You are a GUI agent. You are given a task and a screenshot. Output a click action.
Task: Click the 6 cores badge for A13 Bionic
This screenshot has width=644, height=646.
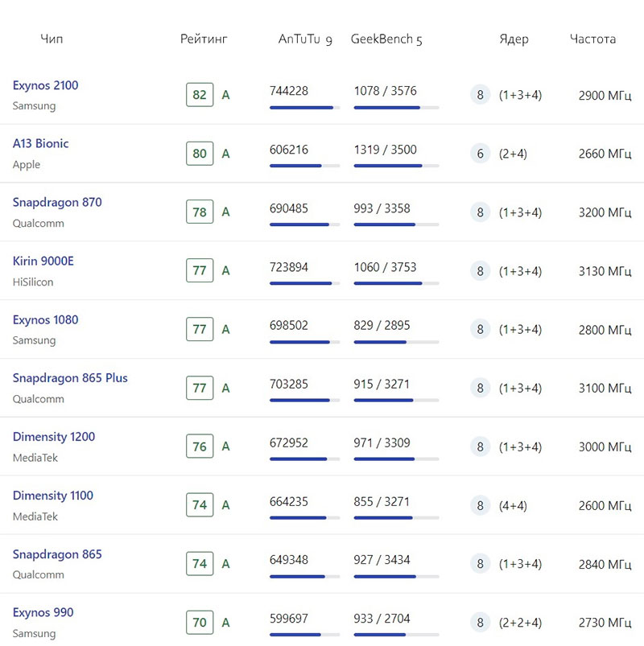480,154
